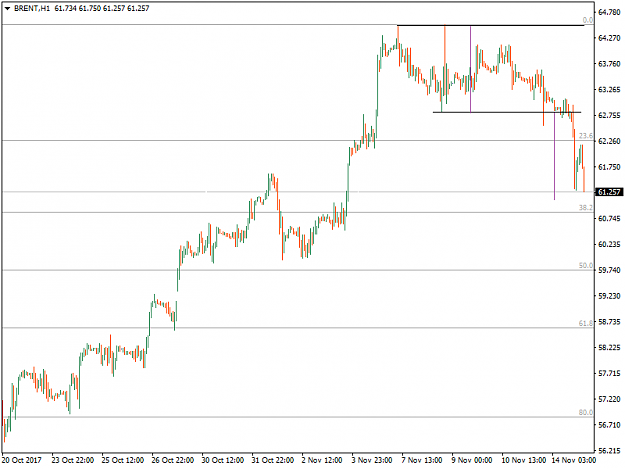The height and width of the screenshot is (469, 625).
Task: Select the purple vertical line below support
Action: click(554, 156)
